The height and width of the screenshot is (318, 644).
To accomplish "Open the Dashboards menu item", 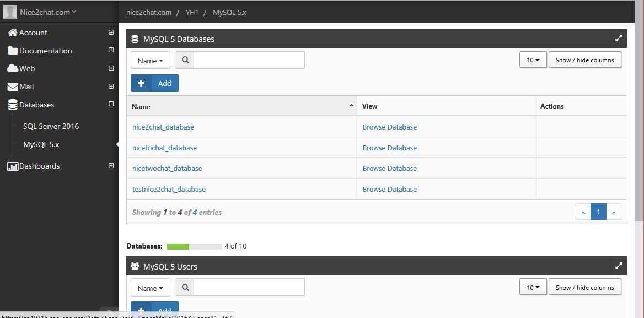I will click(x=40, y=166).
